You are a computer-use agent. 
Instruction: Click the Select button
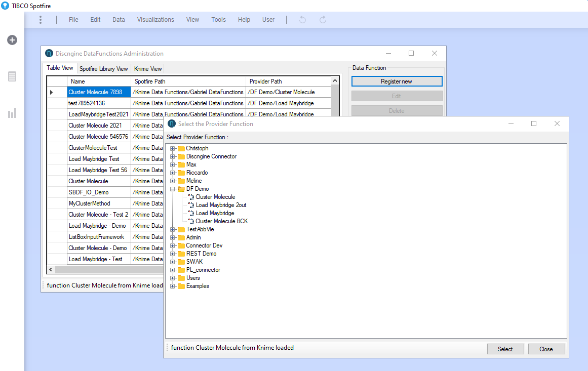[505, 349]
